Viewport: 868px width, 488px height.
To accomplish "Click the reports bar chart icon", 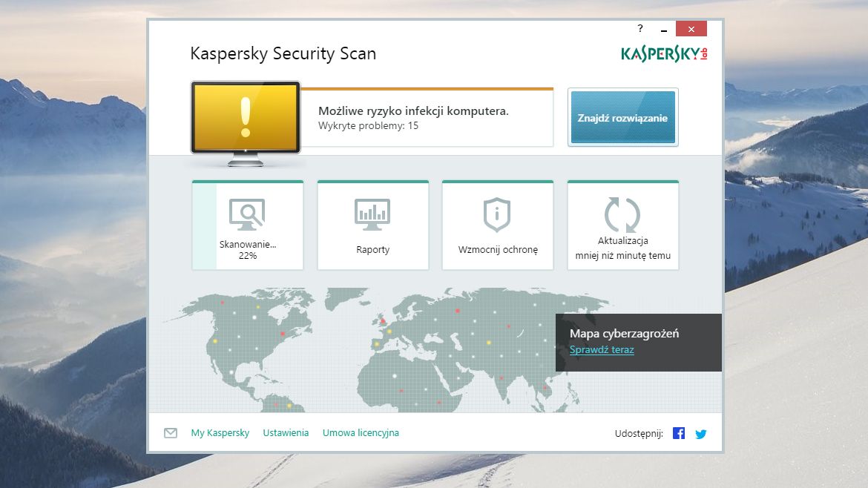I will [x=372, y=214].
